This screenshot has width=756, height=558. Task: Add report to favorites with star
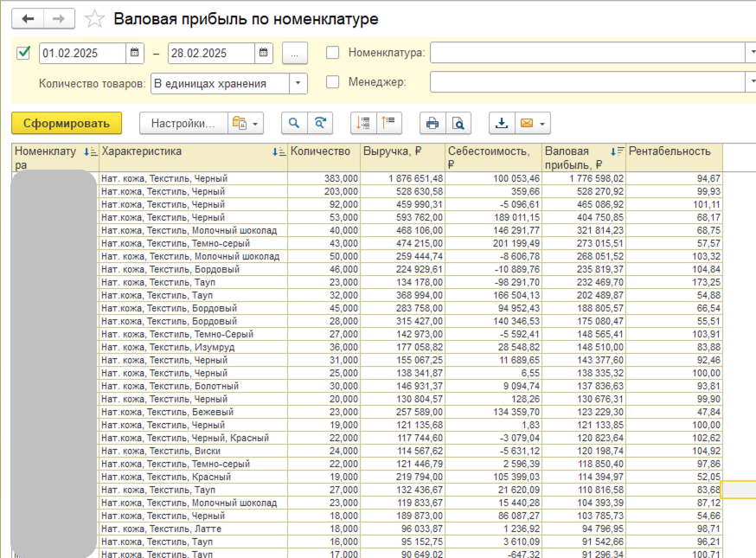click(95, 19)
